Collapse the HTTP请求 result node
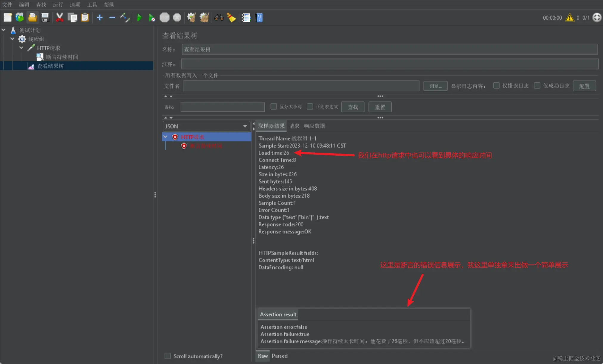 pos(165,137)
